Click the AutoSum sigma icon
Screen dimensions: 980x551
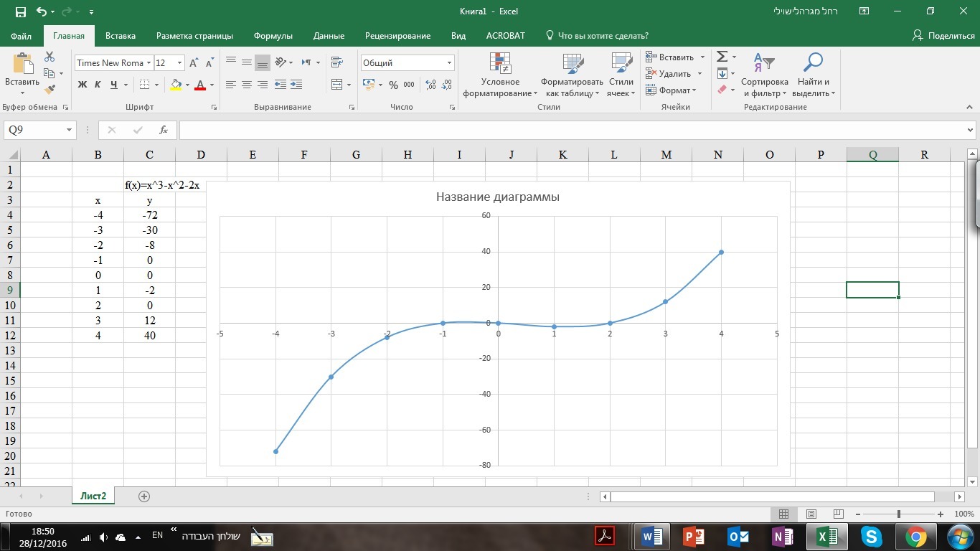(x=722, y=57)
